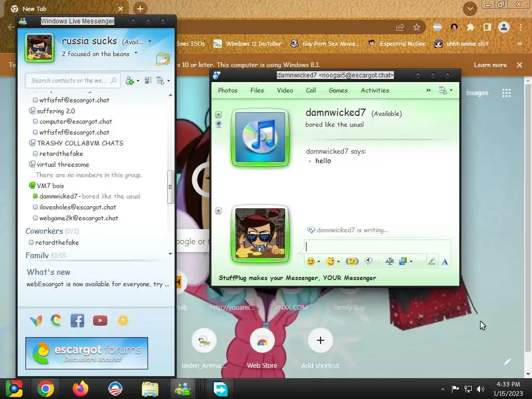Click the Chrome extensions puzzle icon

pyautogui.click(x=470, y=28)
